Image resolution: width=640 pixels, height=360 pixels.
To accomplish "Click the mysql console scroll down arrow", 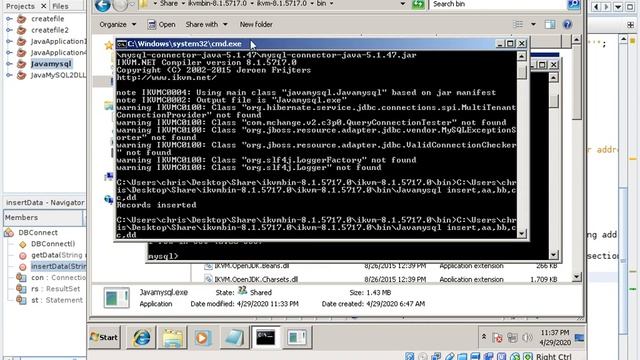I will click(553, 255).
